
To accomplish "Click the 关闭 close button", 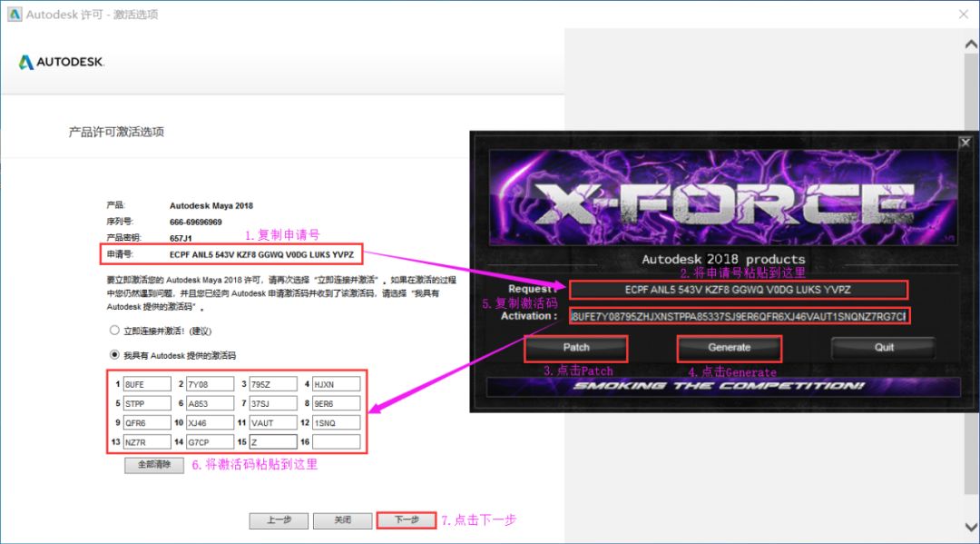I will (x=342, y=520).
